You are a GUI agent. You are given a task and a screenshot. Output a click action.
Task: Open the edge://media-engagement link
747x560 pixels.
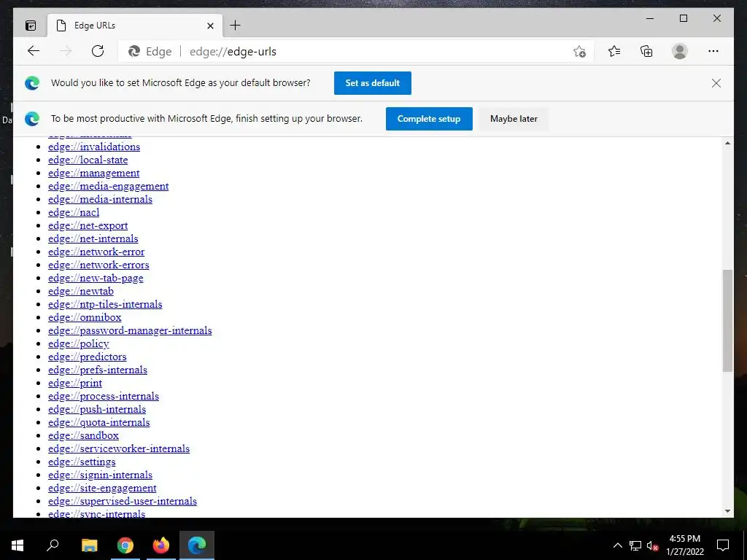pyautogui.click(x=108, y=186)
